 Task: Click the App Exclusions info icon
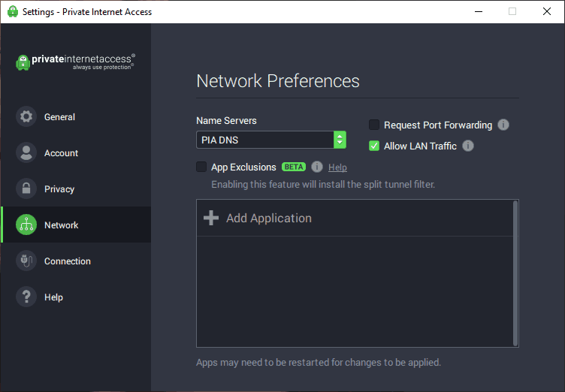click(x=317, y=167)
